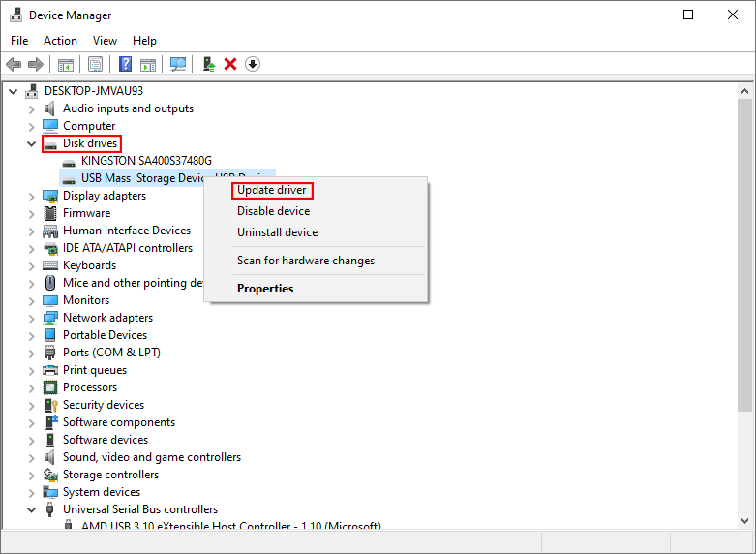The height and width of the screenshot is (554, 756).
Task: Click the Forward arrow toolbar icon
Action: click(36, 64)
